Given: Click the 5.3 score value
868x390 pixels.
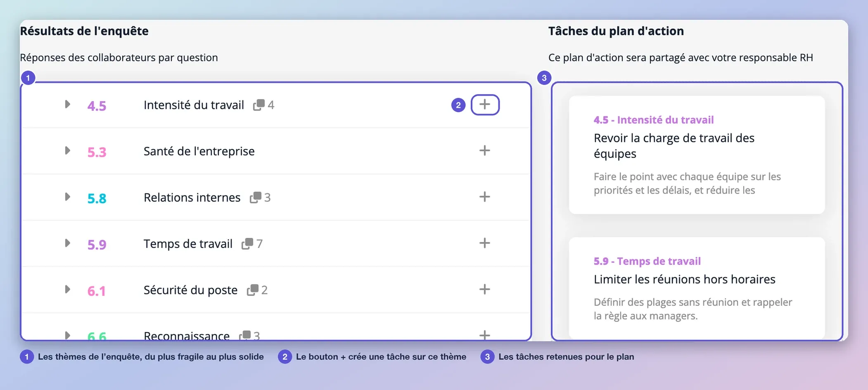Looking at the screenshot, I should click(x=97, y=152).
